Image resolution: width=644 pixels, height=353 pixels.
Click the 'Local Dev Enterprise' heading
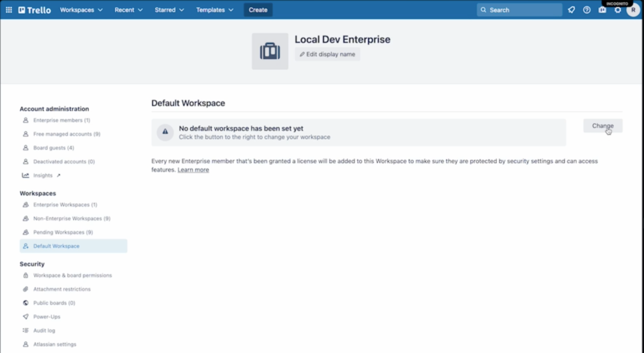(x=342, y=39)
